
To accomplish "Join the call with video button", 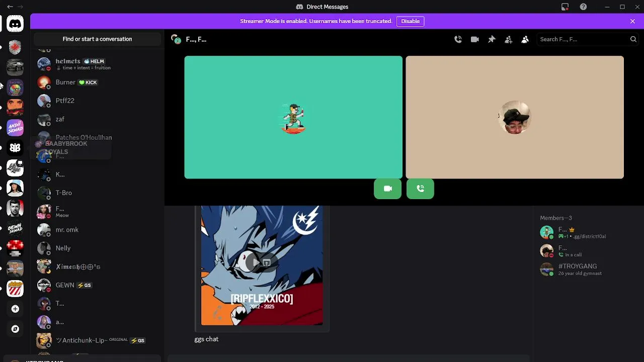I will point(387,189).
